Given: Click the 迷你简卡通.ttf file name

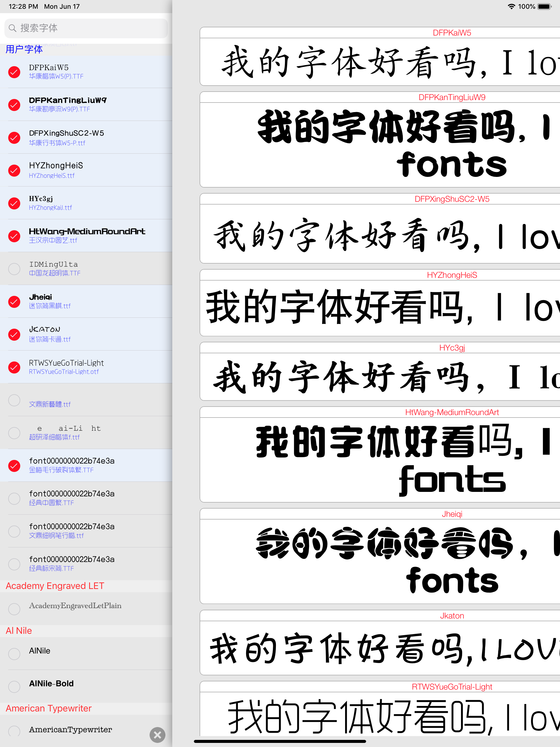Looking at the screenshot, I should pyautogui.click(x=50, y=339).
